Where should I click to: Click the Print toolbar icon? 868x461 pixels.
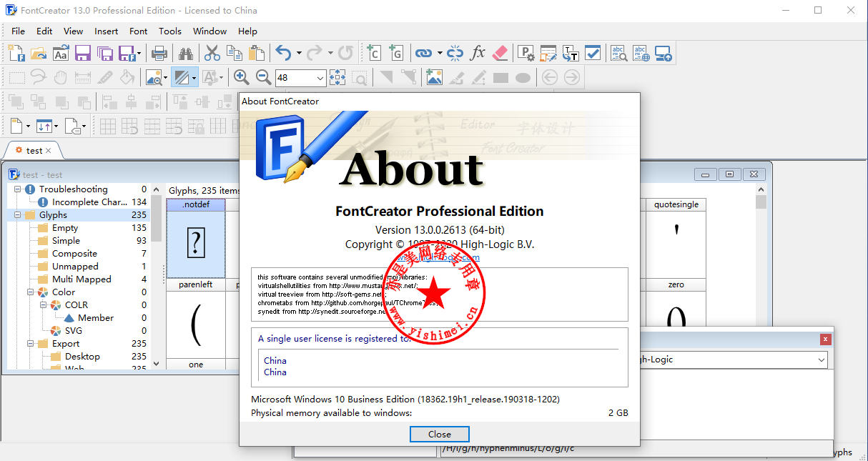coord(159,53)
